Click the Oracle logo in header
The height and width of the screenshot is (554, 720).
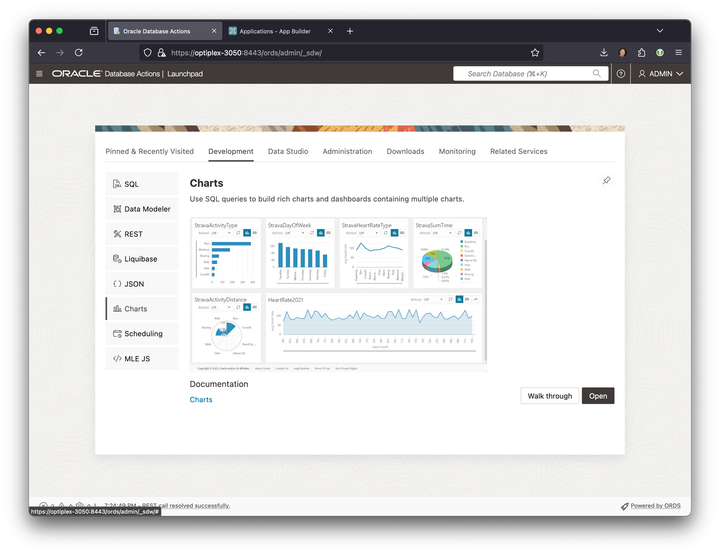76,73
